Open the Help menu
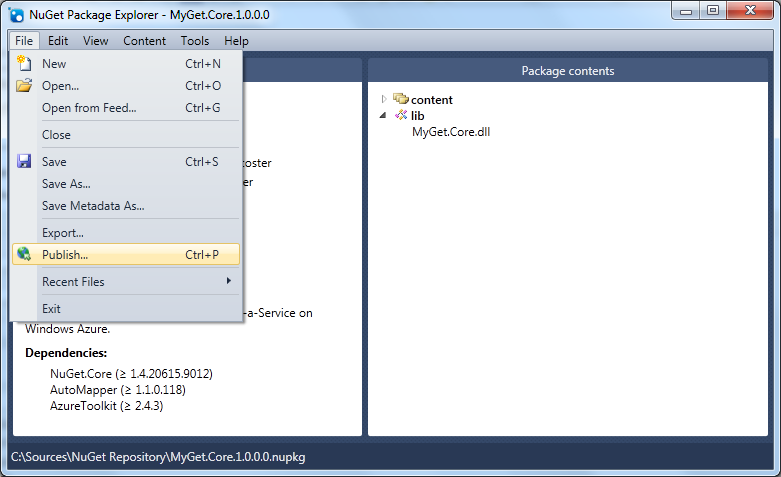 point(236,40)
